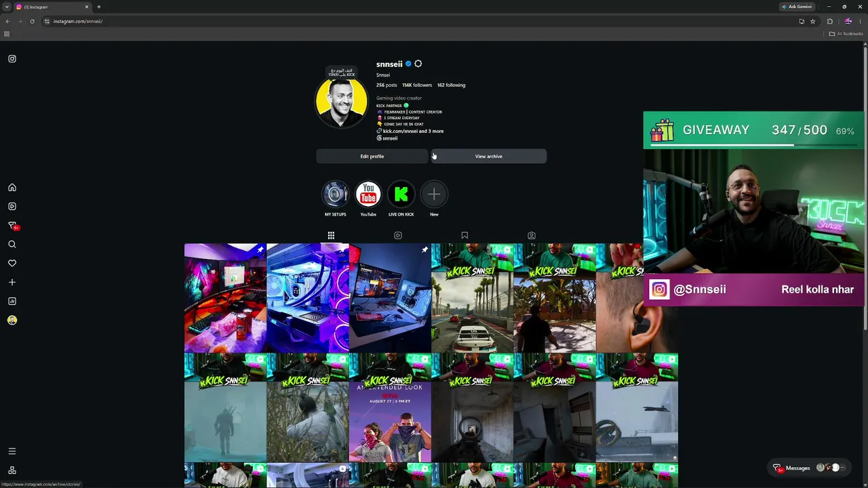868x488 pixels.
Task: Click the Arabic note bubble above avatar
Action: point(341,71)
